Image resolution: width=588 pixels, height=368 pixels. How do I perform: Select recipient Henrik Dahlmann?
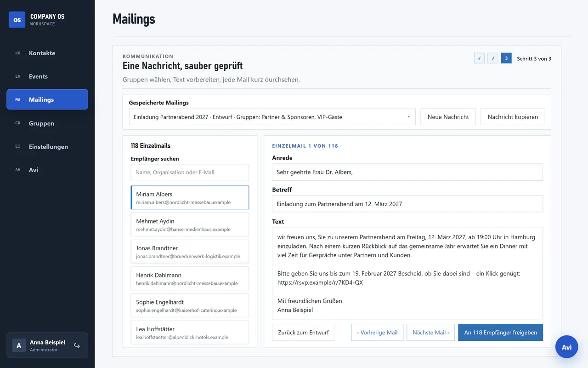click(x=190, y=279)
